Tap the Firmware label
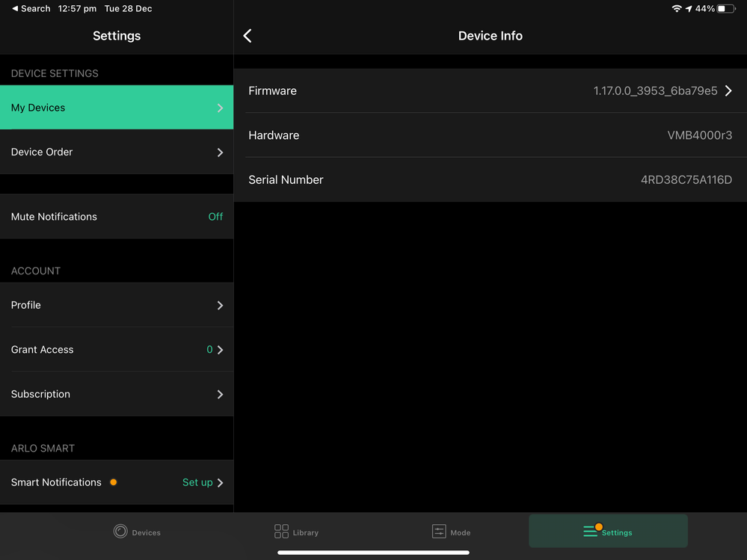747x560 pixels. pos(272,91)
